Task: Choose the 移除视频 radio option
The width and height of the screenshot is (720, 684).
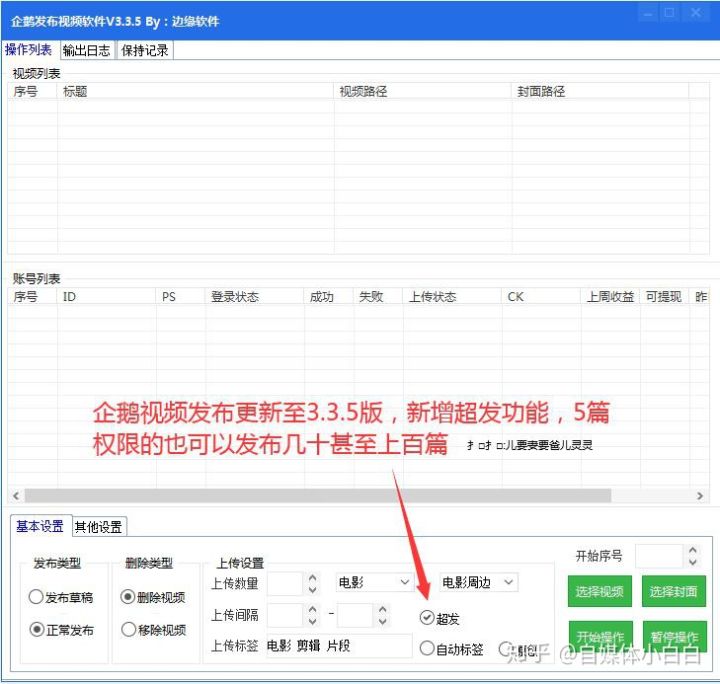Action: click(153, 629)
